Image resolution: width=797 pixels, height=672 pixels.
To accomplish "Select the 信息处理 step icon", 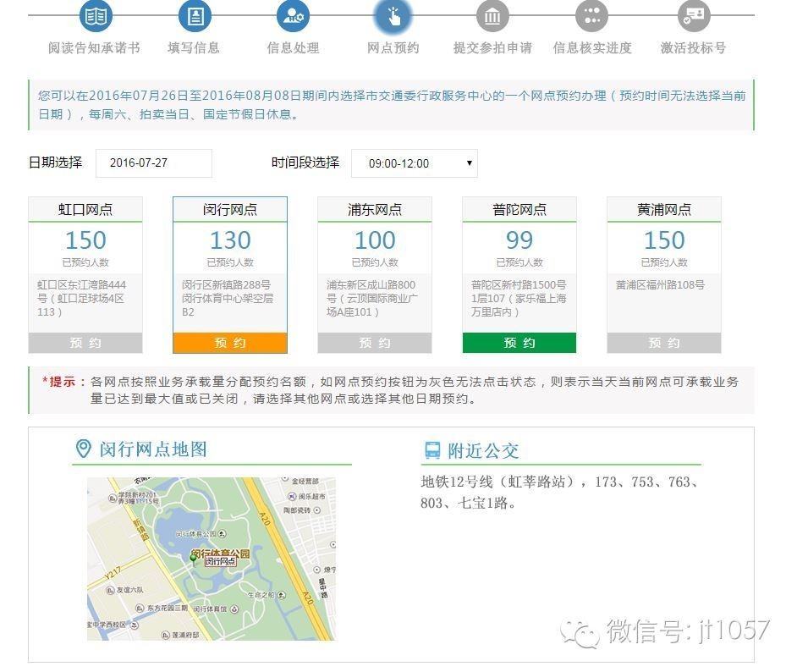I will click(x=292, y=17).
